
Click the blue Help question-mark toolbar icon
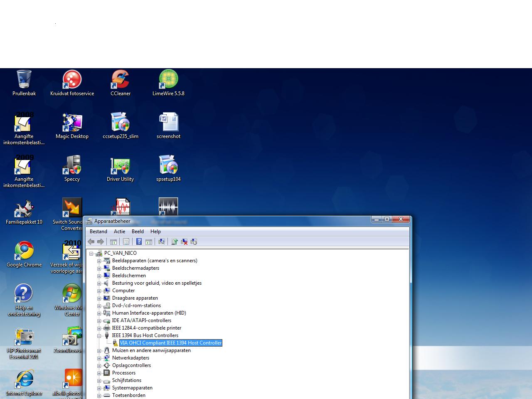[x=139, y=242]
